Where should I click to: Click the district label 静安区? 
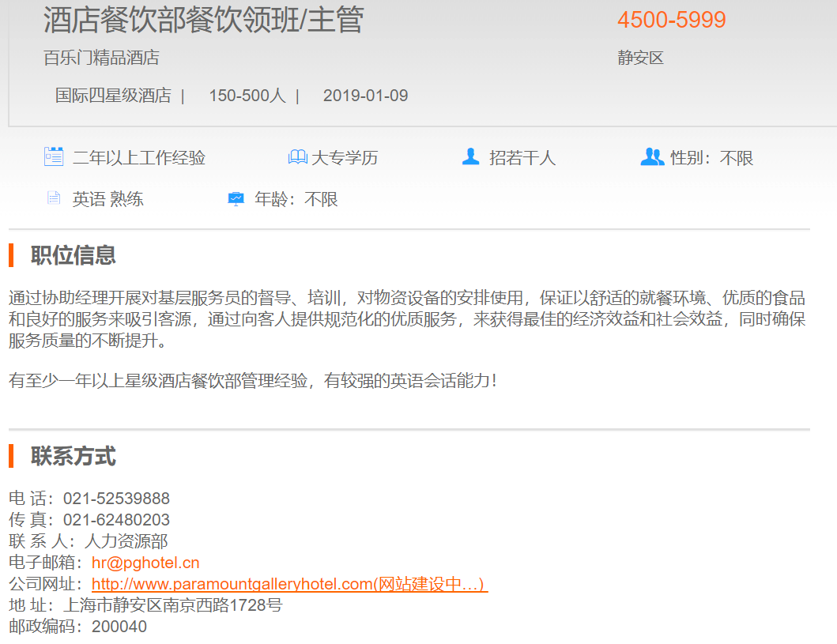point(640,58)
